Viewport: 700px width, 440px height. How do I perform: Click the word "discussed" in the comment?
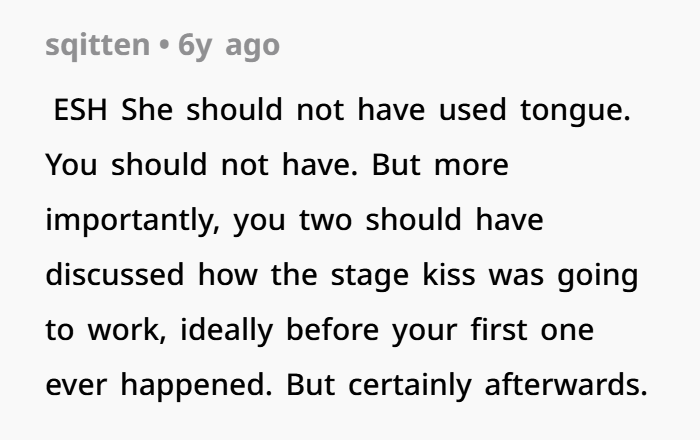click(x=115, y=275)
